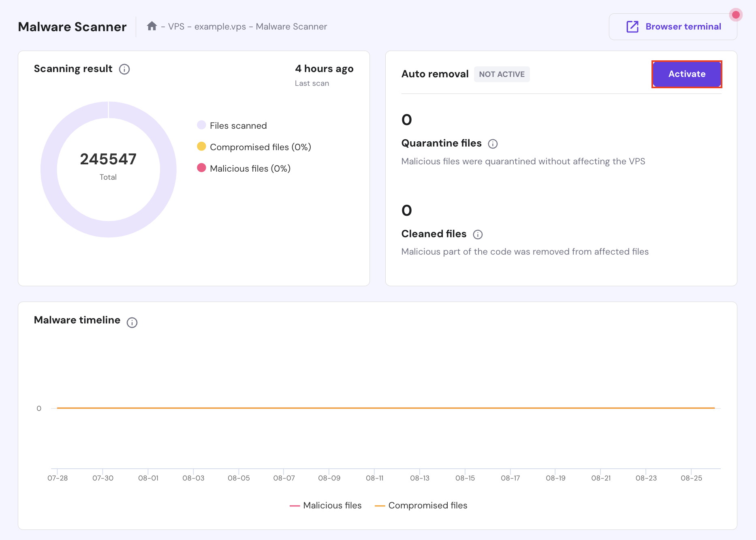Open the VPS breadcrumb item
Screen dimensions: 756x540
coord(177,26)
